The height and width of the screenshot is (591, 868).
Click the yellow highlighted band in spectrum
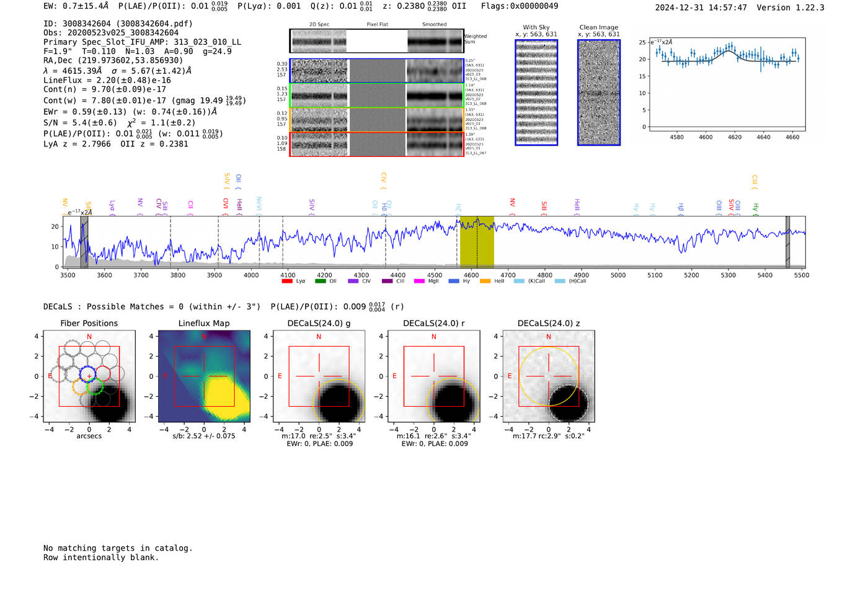(x=477, y=242)
